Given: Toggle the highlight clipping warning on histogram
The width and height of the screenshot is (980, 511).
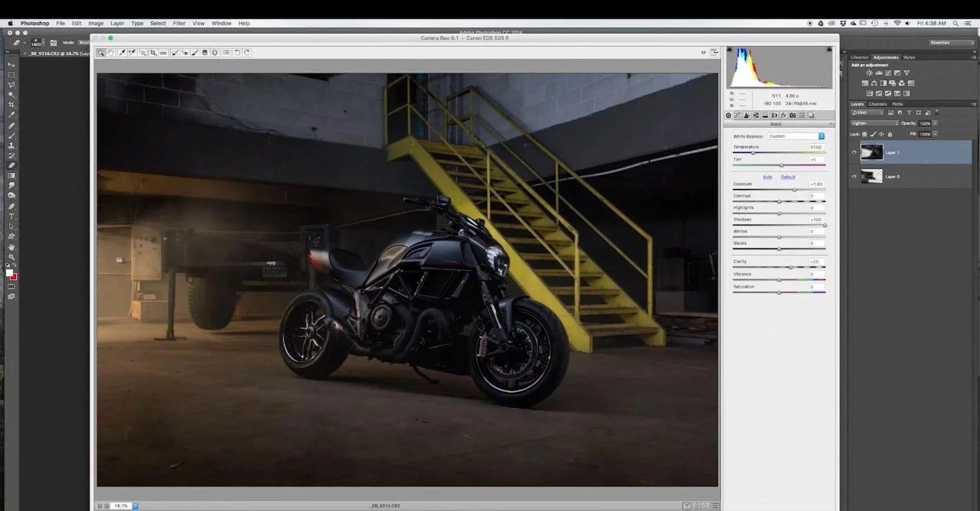Looking at the screenshot, I should tap(828, 50).
